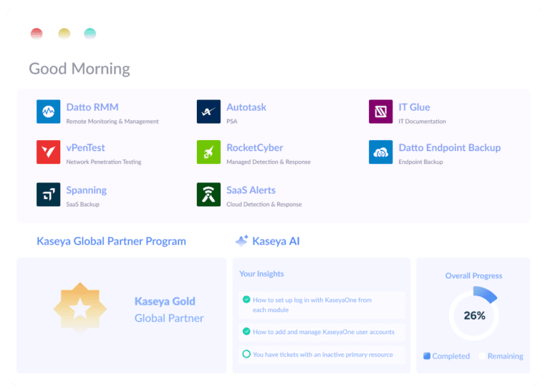The image size is (550, 392).
Task: Toggle checkmark for manage user accounts insight
Action: [x=246, y=331]
